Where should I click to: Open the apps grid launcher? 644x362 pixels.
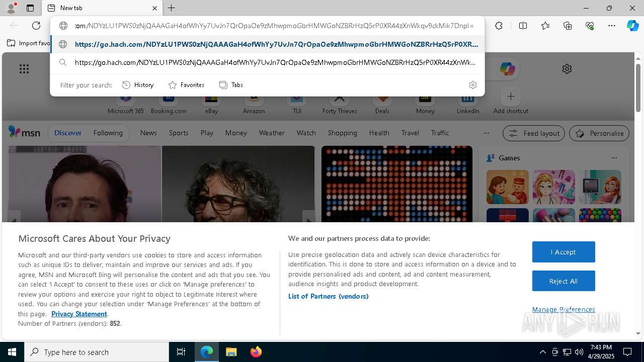24,69
